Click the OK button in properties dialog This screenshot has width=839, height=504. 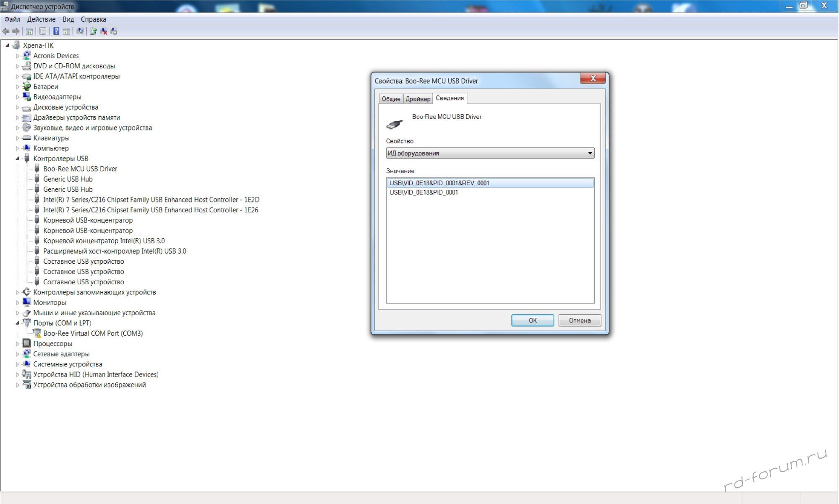pyautogui.click(x=532, y=320)
